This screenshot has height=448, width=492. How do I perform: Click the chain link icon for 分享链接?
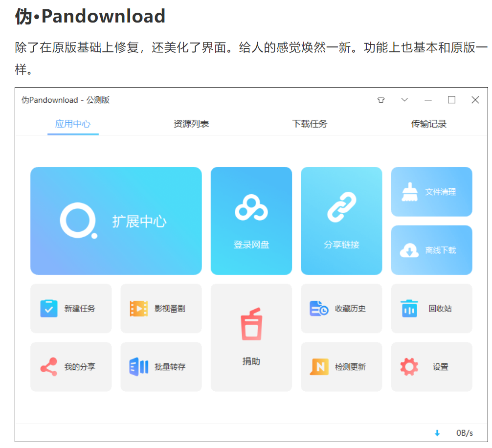point(341,207)
